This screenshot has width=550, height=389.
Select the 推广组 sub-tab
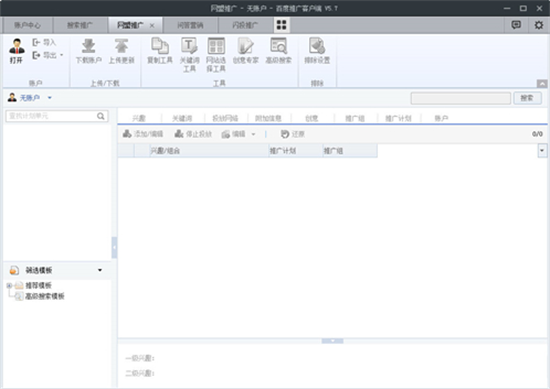pyautogui.click(x=355, y=118)
